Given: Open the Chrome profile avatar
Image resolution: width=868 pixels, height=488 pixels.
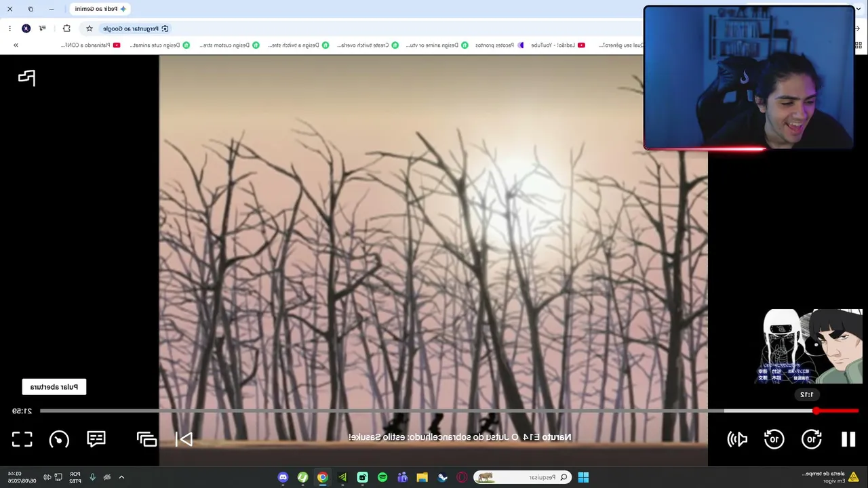Looking at the screenshot, I should [x=26, y=28].
